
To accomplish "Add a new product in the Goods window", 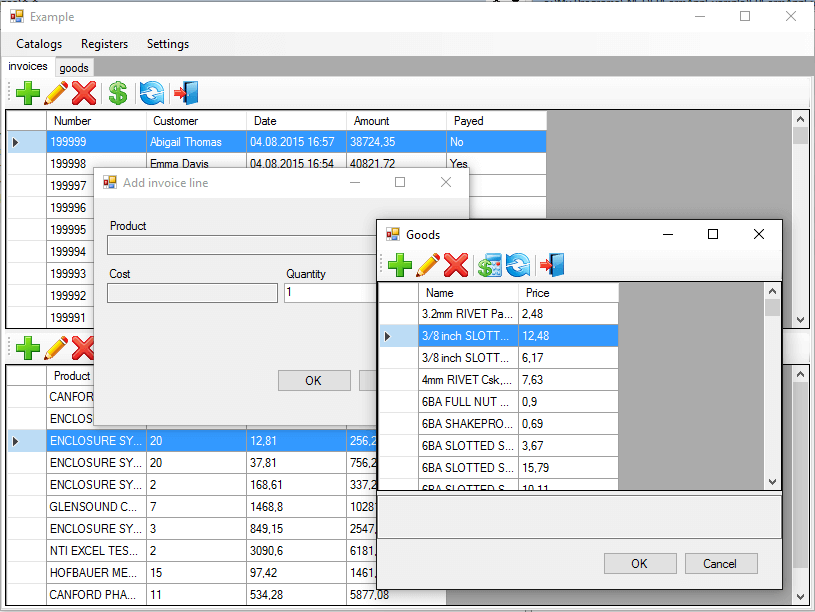I will click(400, 265).
